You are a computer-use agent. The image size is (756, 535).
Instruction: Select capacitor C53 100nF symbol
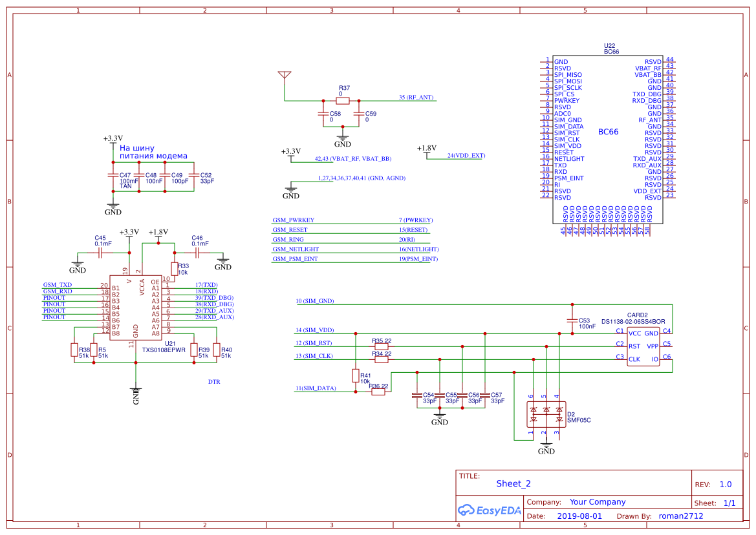(x=572, y=320)
